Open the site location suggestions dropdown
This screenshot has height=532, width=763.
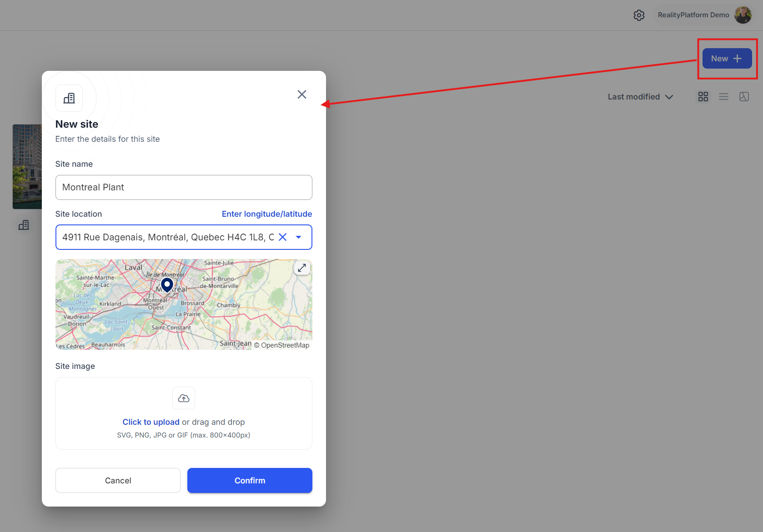pyautogui.click(x=299, y=237)
